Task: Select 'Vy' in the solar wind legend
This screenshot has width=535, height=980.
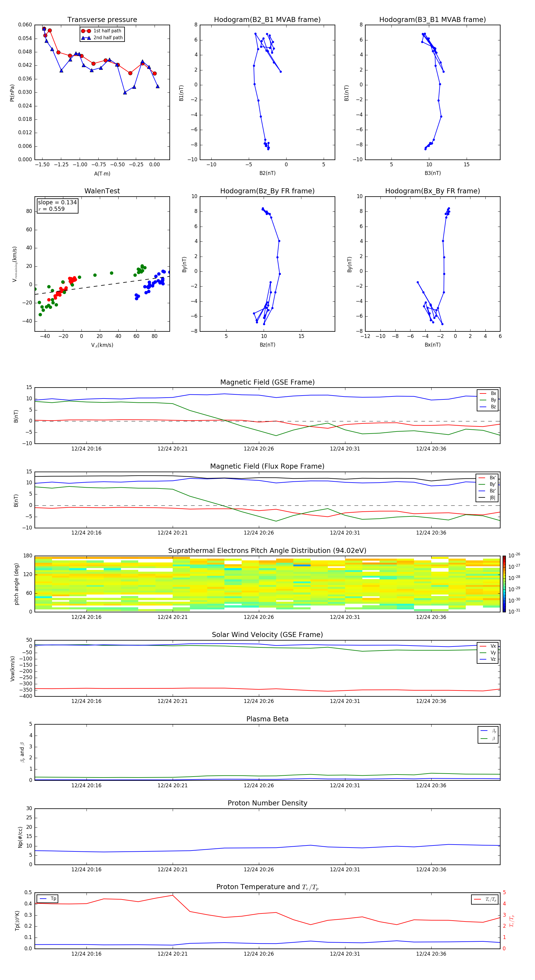Action: tap(488, 653)
